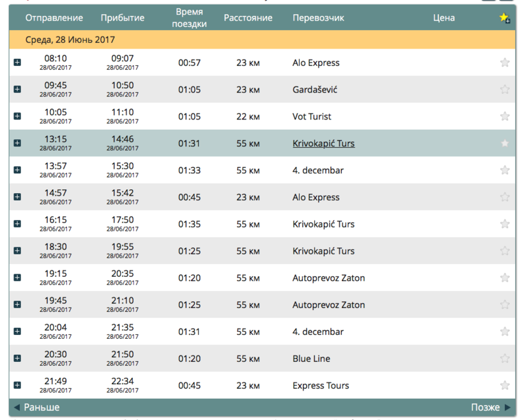Viewport: 524px width, 420px height.
Task: Open the Krivokapić Turs carrier link
Action: [x=323, y=143]
